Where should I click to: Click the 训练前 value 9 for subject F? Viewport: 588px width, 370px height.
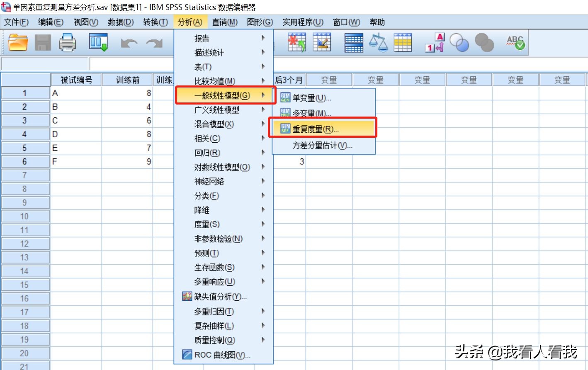coord(128,162)
